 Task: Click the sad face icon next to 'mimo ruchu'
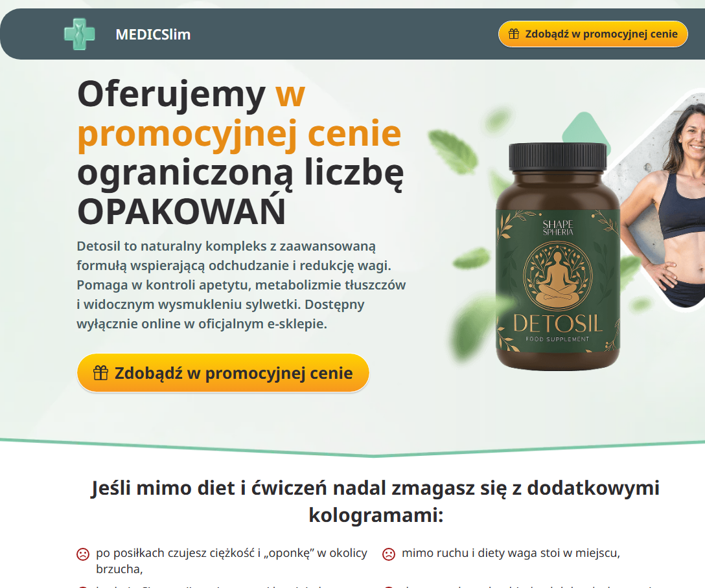pos(389,554)
